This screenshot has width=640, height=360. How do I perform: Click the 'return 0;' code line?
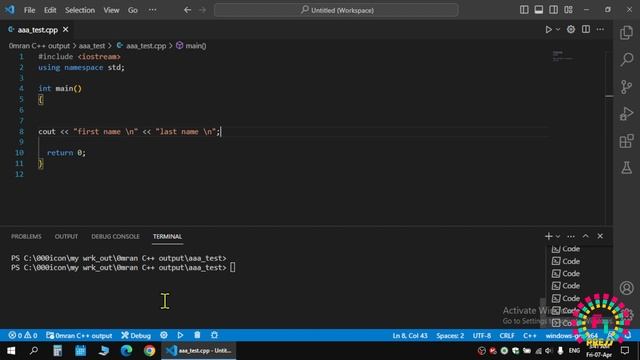coord(66,153)
